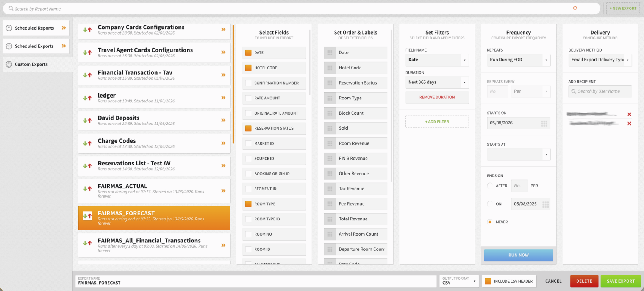Expand the Reservations List - Test AV chevron
644x291 pixels.
224,166
